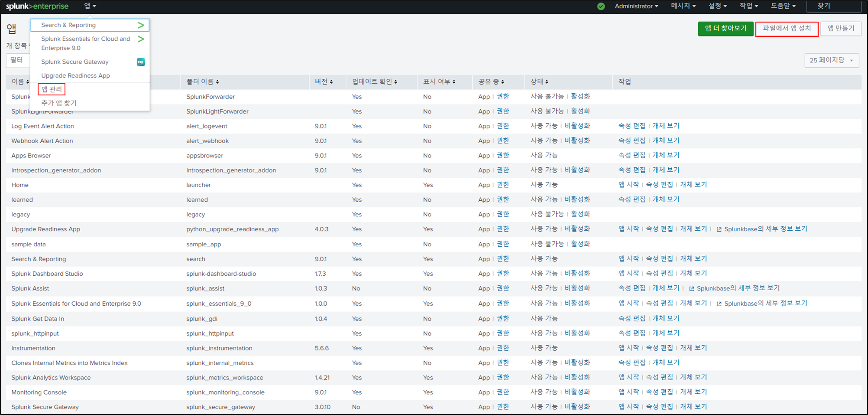Click 속성 편집 for Webhook Alert Action

tap(632, 141)
